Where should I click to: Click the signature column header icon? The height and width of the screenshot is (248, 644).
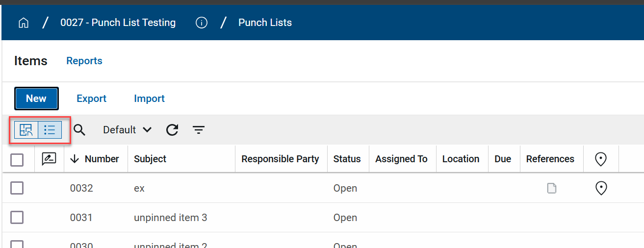49,159
